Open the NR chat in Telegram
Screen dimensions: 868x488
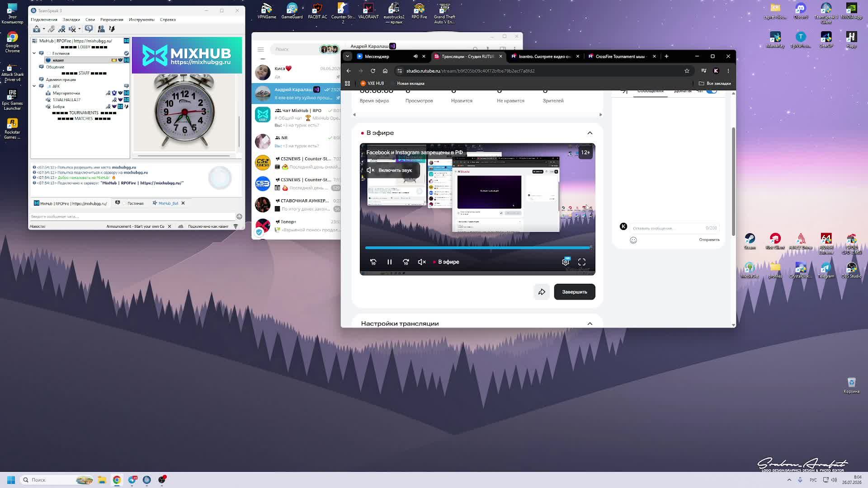pos(297,142)
